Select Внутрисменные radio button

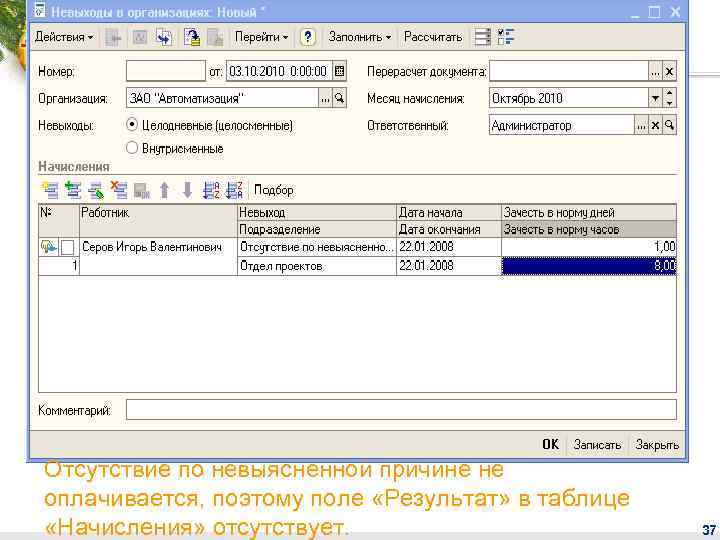[132, 148]
